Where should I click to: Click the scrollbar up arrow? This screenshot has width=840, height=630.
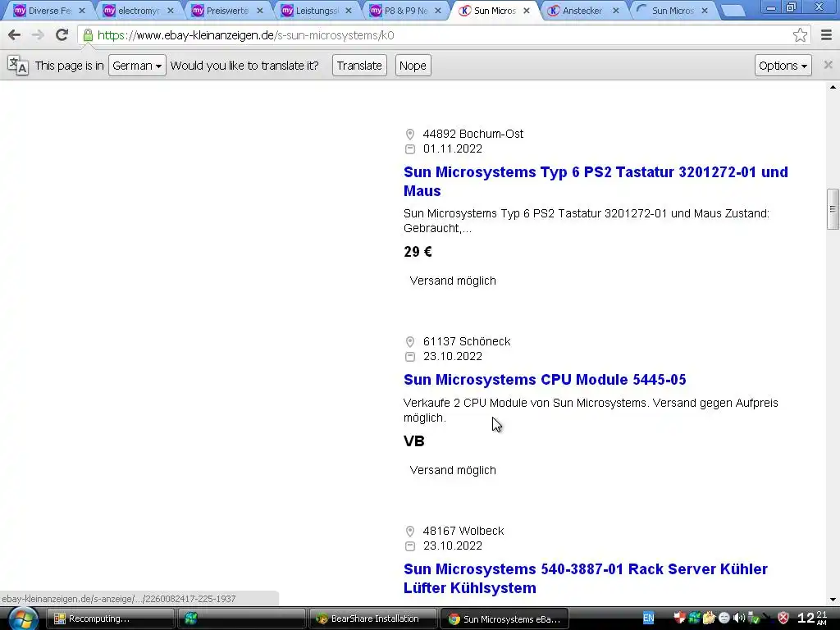pyautogui.click(x=833, y=87)
